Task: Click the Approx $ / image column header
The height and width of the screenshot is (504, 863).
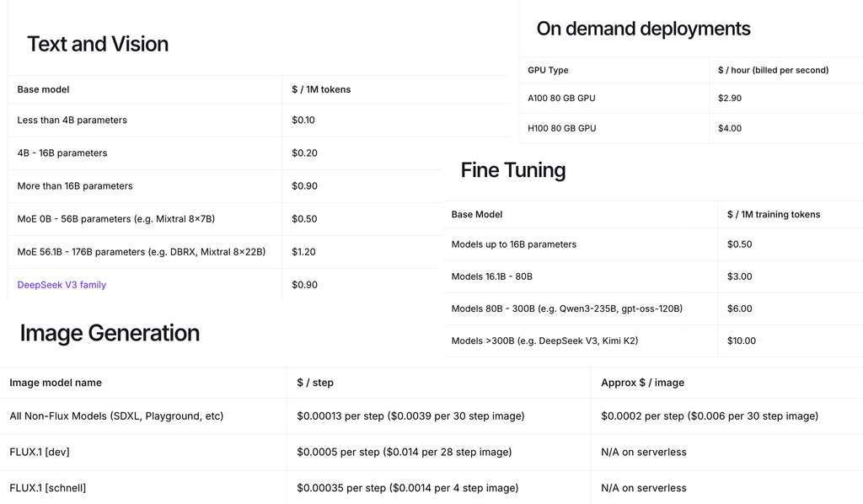Action: 642,383
